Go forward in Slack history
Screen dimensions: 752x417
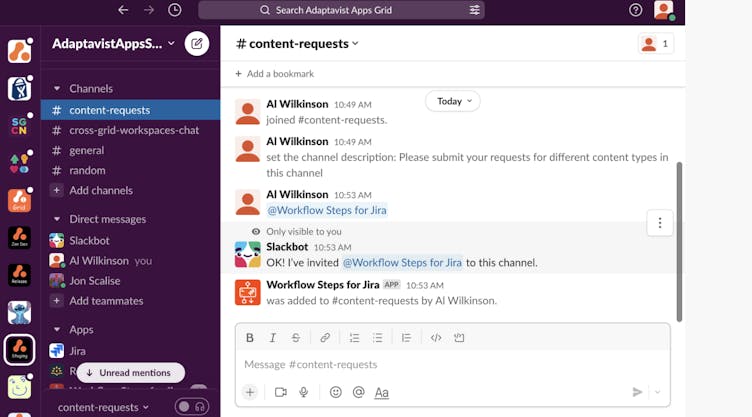[149, 10]
